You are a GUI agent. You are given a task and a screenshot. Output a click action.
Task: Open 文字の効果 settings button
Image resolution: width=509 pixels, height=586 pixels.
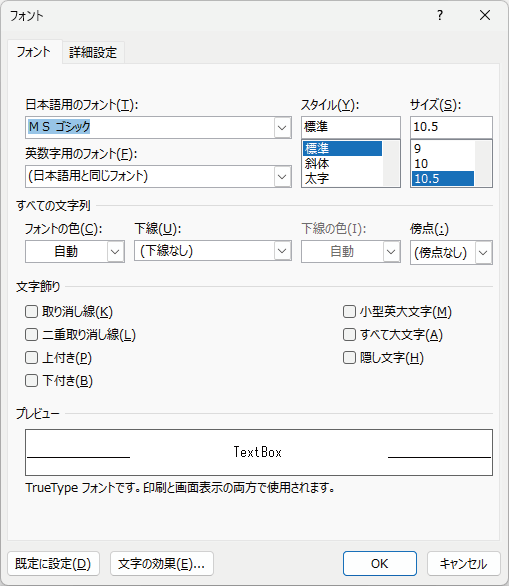(161, 563)
